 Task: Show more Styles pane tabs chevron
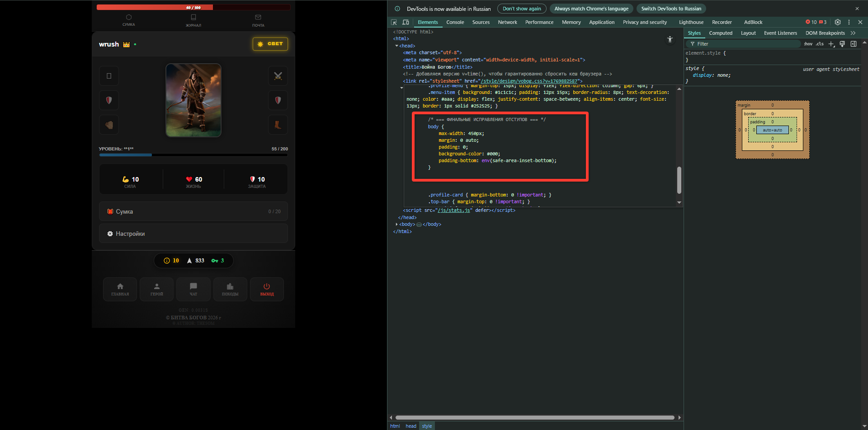coord(853,33)
